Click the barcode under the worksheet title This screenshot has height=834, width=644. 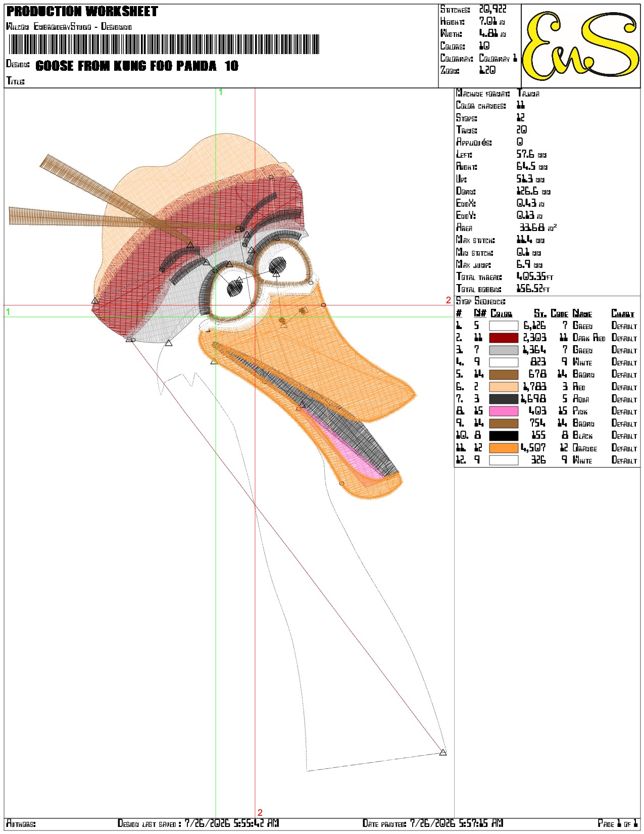[x=164, y=44]
